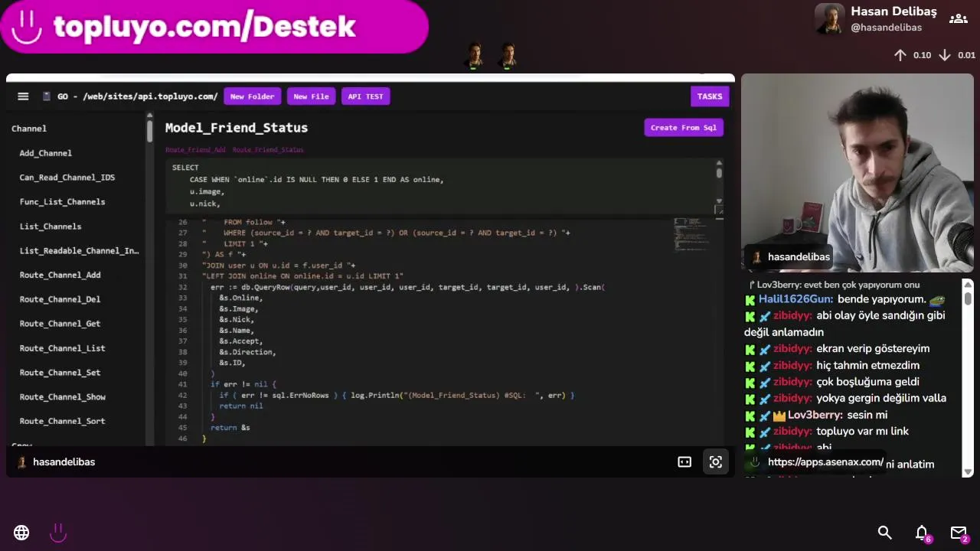Click Hasan Delibaş profile avatar at top
The height and width of the screenshot is (551, 980).
pos(830,19)
